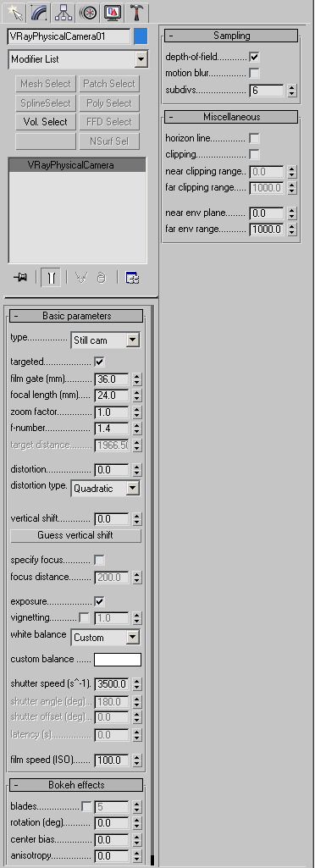Enable the motion blur checkbox

[255, 73]
